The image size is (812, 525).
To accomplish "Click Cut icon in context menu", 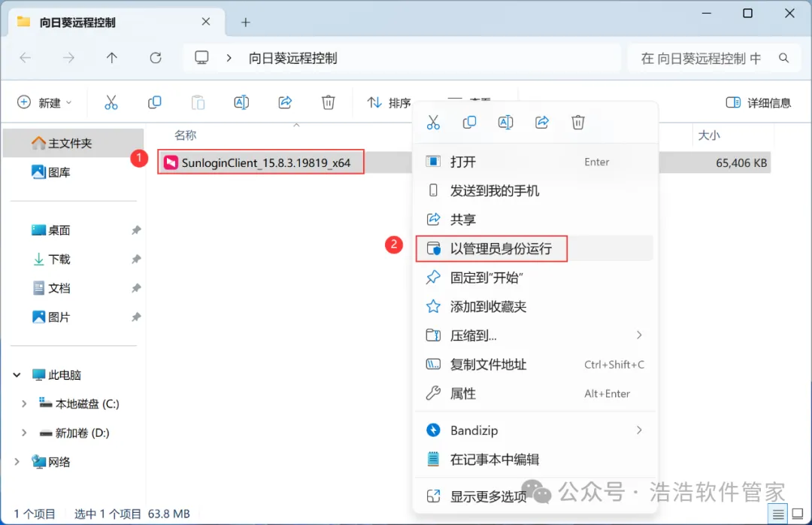I will point(433,123).
